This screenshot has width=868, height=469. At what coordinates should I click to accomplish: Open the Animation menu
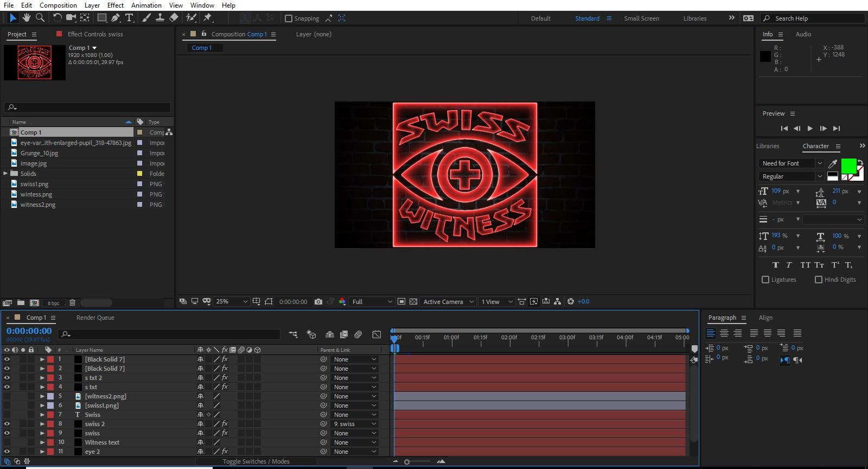tap(146, 5)
